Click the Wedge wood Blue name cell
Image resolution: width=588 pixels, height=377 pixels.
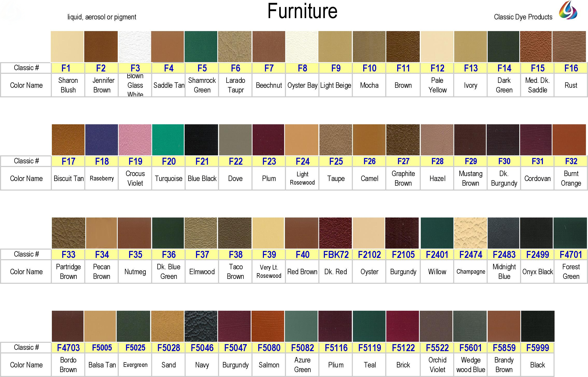(x=471, y=365)
